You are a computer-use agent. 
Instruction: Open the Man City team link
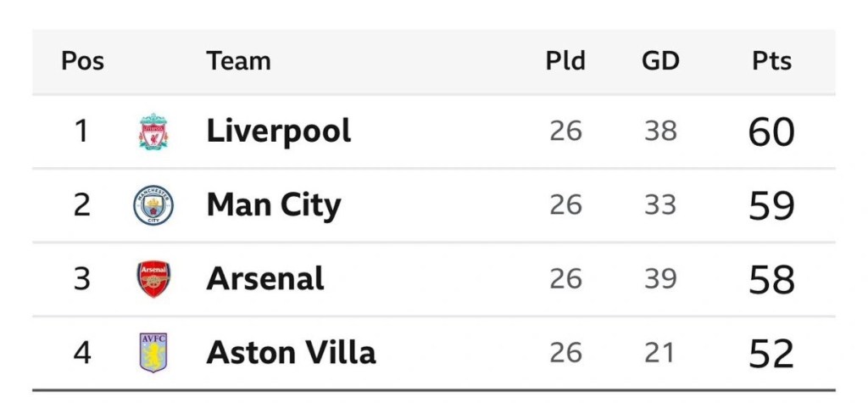[273, 205]
